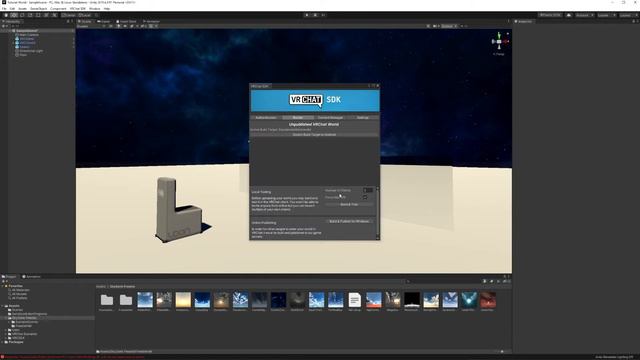Toggle the Force Non-VR checkbox
This screenshot has height=360, width=640.
point(365,198)
